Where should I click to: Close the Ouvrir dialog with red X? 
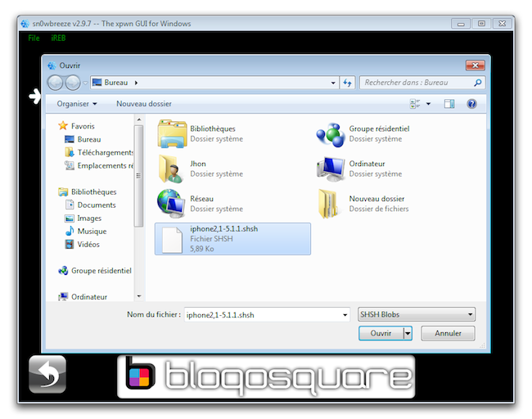click(475, 65)
